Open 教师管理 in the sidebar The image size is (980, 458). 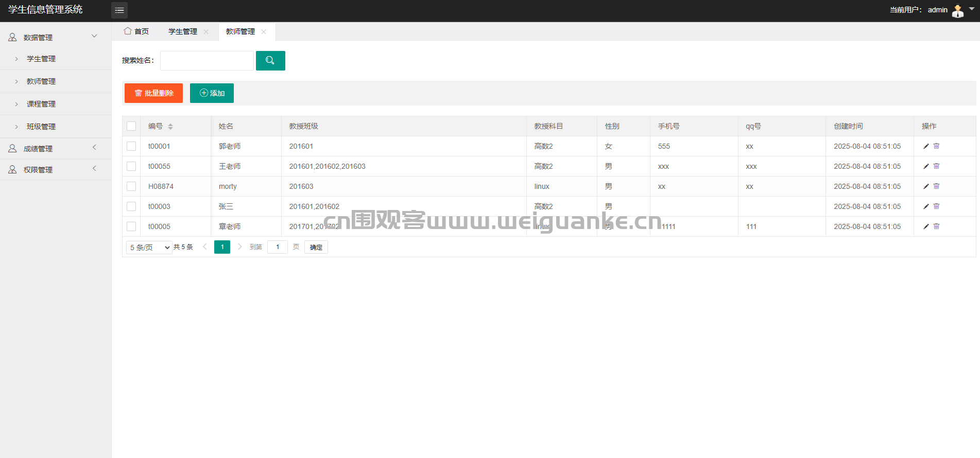[41, 81]
